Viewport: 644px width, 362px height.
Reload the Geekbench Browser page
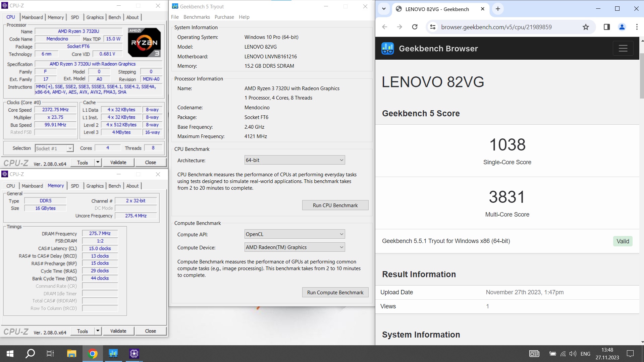(x=415, y=27)
